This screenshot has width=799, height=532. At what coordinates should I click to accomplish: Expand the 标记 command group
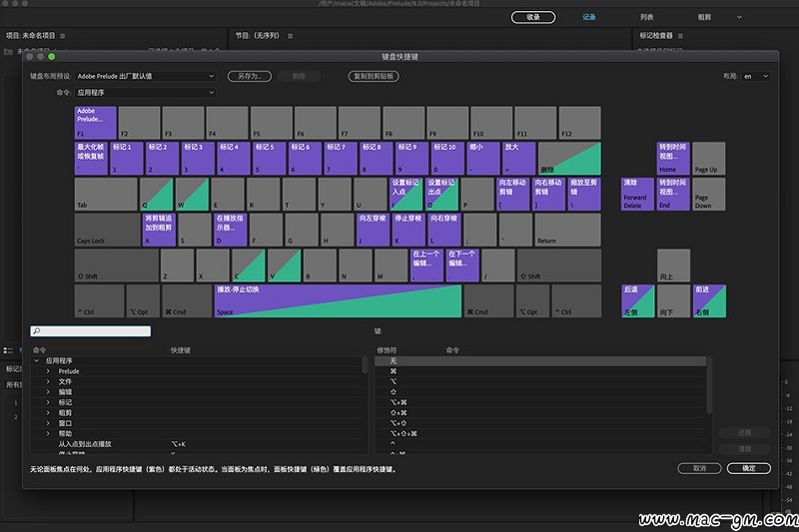(48, 402)
